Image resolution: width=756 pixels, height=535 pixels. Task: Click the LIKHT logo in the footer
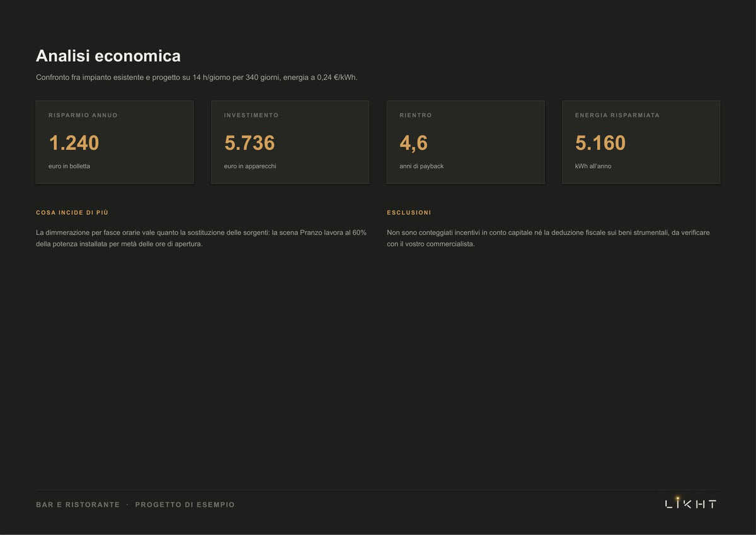point(691,503)
